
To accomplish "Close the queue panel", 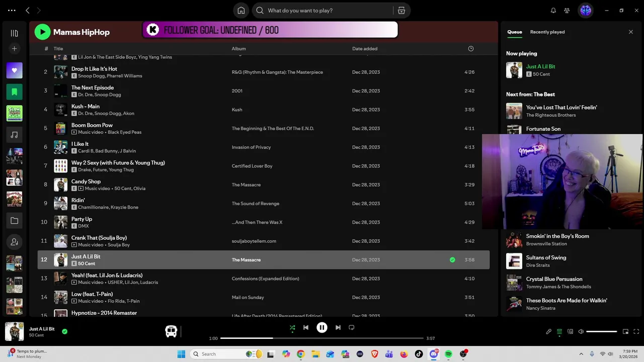I will [631, 32].
